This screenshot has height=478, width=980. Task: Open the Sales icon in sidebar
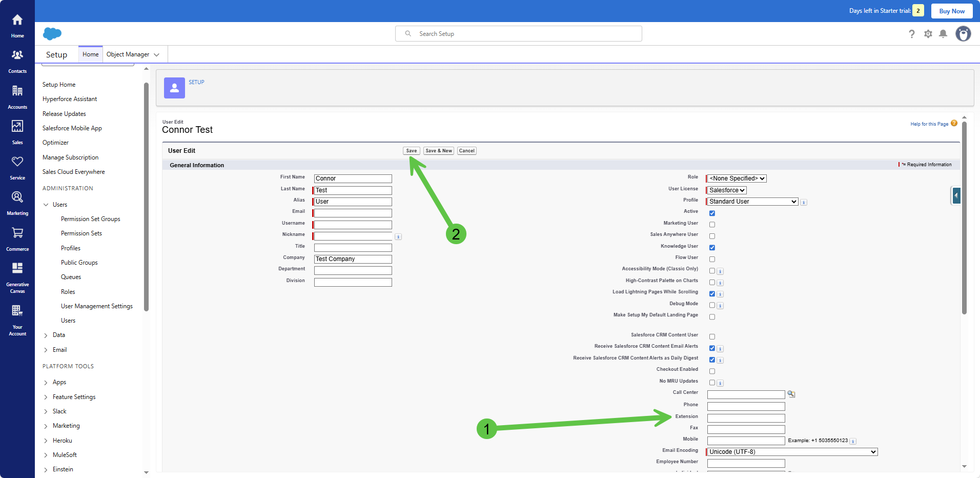pyautogui.click(x=17, y=127)
